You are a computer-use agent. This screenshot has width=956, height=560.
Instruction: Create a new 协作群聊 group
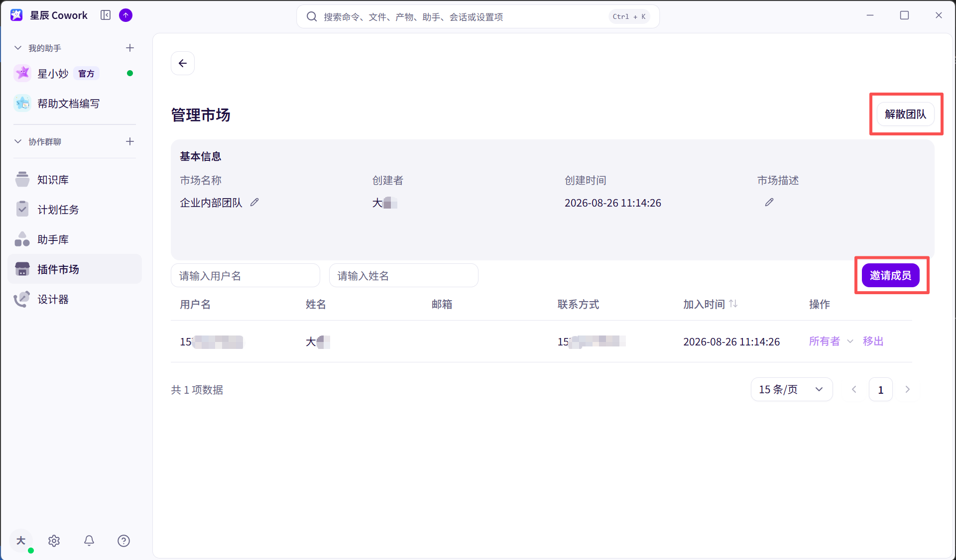[x=130, y=141]
